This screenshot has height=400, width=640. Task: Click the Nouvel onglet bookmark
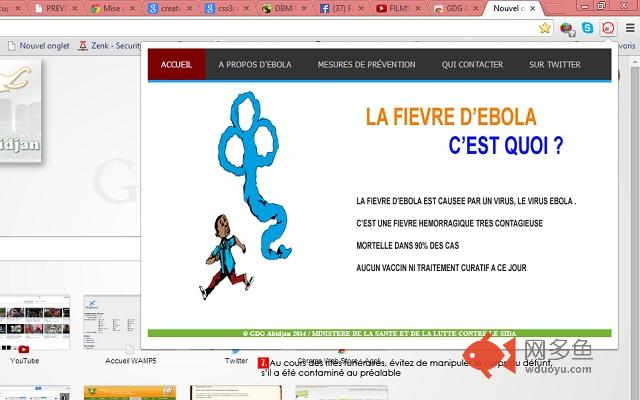tap(36, 46)
